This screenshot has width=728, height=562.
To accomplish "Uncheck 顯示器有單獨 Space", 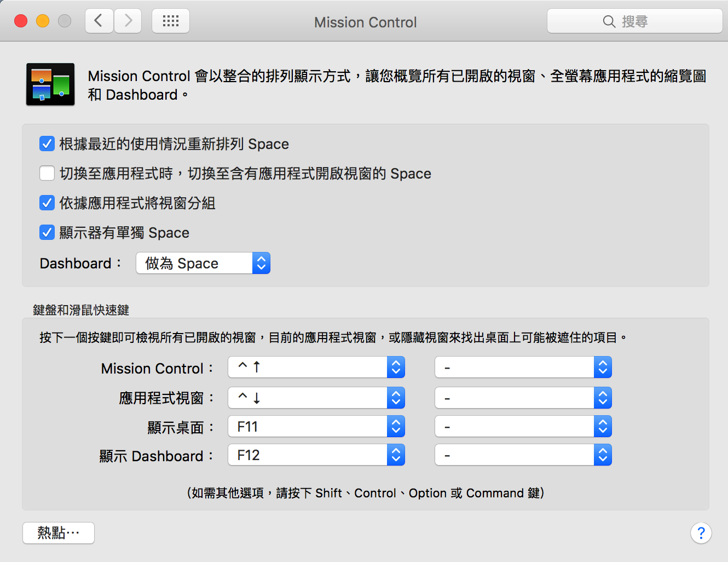I will (47, 233).
